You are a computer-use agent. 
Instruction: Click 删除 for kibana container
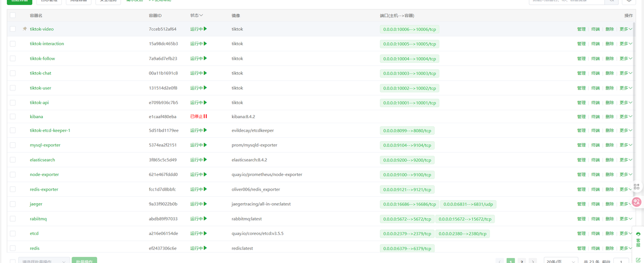point(610,117)
